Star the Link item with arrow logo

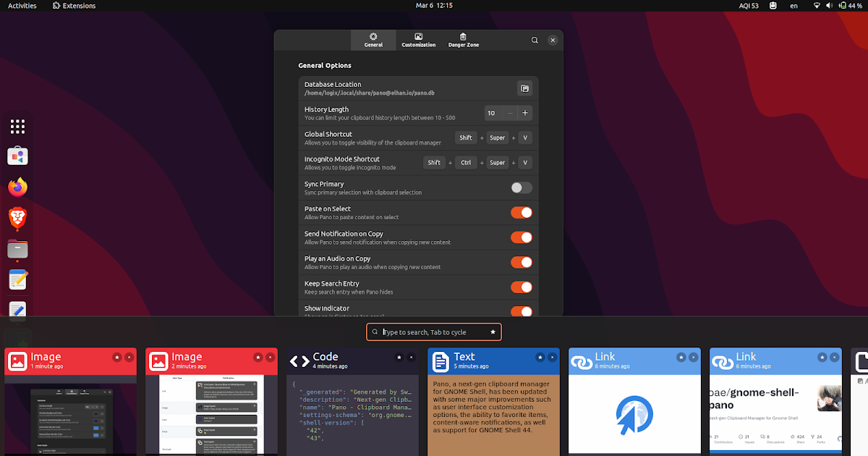click(x=681, y=357)
